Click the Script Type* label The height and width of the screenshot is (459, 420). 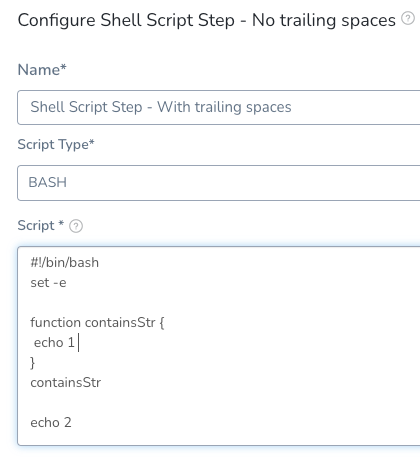click(x=56, y=145)
